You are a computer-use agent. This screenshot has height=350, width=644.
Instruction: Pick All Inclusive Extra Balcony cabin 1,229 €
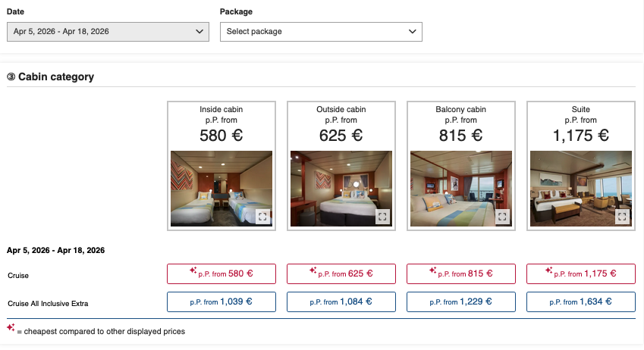461,302
